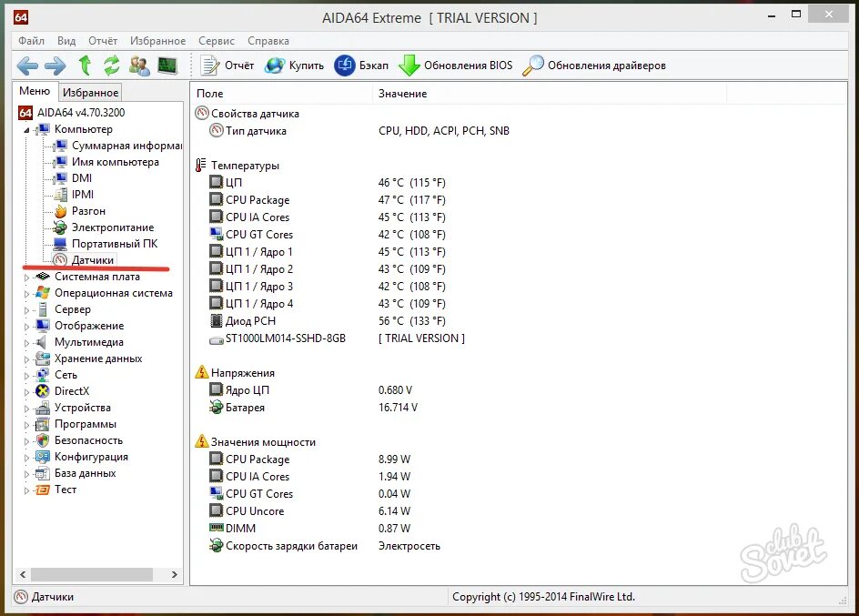This screenshot has width=859, height=616.
Task: Select the Тип датчика row
Action: 359,131
